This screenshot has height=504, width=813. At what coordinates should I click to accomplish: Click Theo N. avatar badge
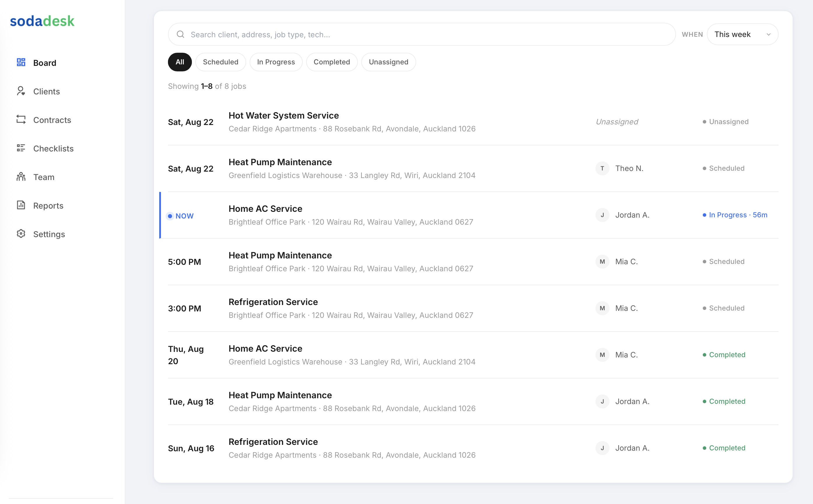pyautogui.click(x=602, y=168)
